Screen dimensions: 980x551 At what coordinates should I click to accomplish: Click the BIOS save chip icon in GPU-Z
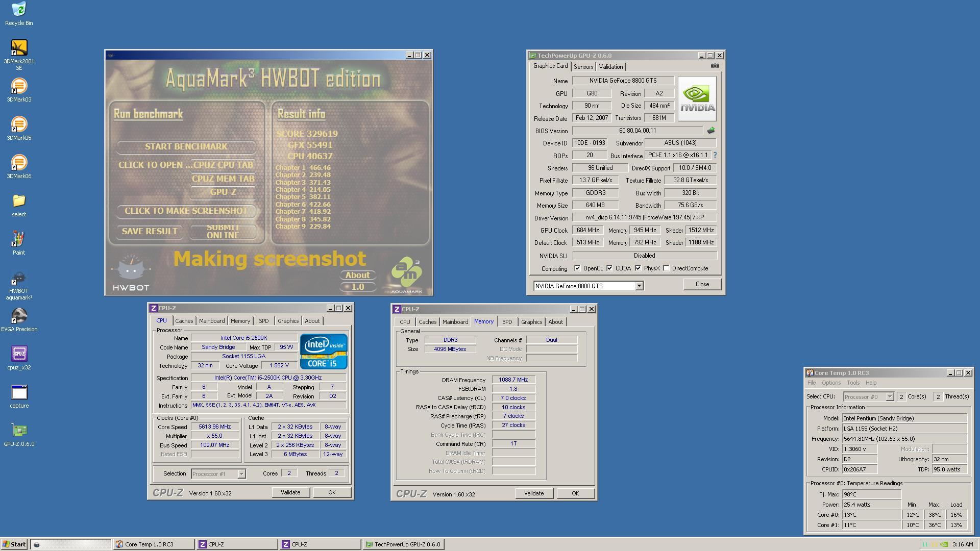coord(710,131)
